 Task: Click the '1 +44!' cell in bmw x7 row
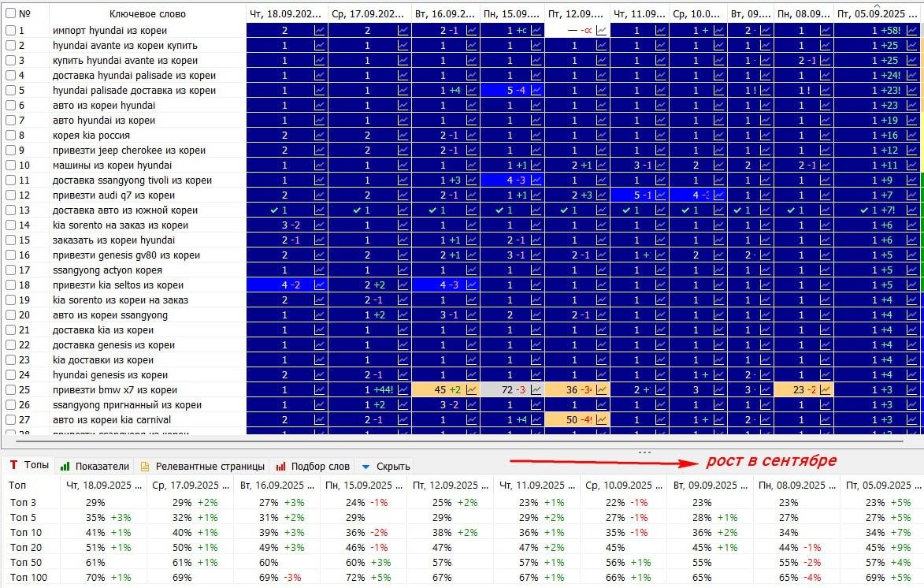point(369,390)
